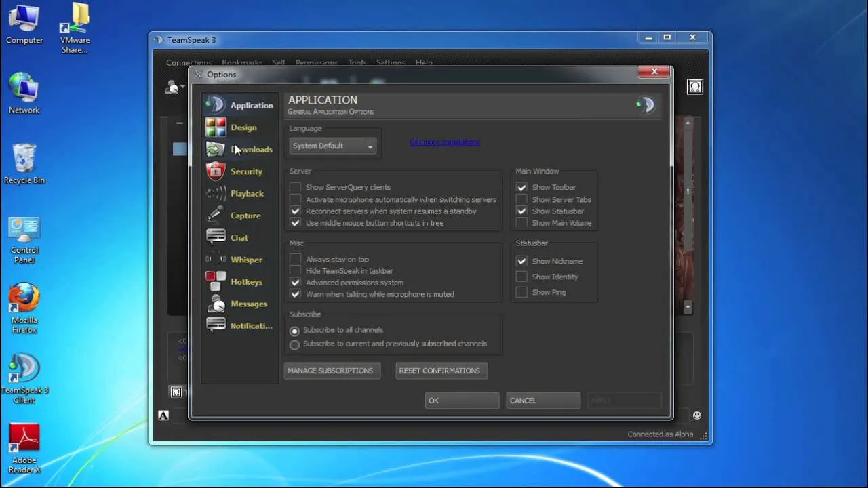
Task: Click OK in the Options dialog
Action: click(462, 401)
